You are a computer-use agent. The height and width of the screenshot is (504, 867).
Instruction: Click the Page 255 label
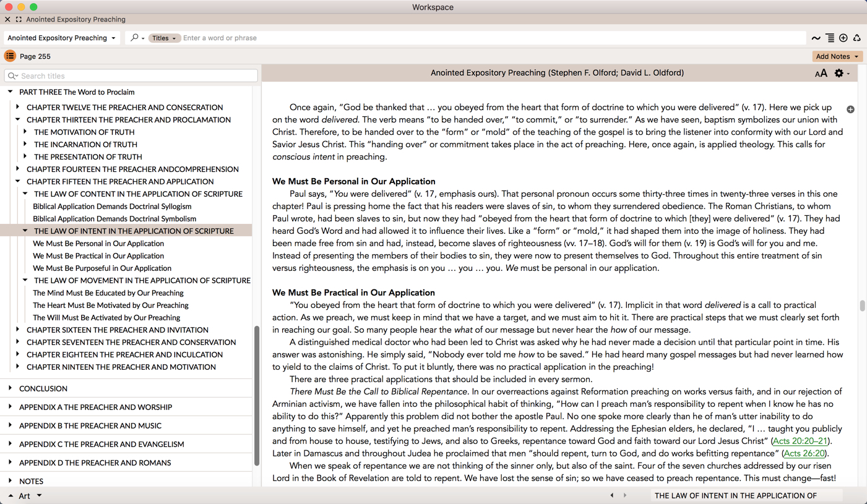(35, 56)
